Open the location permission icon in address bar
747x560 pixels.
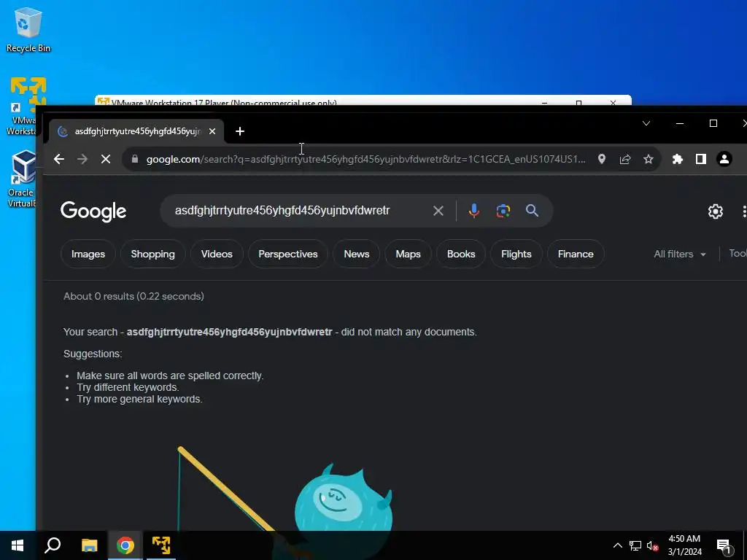point(602,159)
